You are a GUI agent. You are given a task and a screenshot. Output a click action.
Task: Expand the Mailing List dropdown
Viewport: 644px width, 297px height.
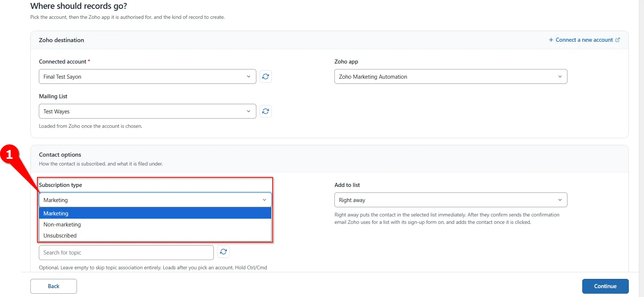[x=148, y=111]
